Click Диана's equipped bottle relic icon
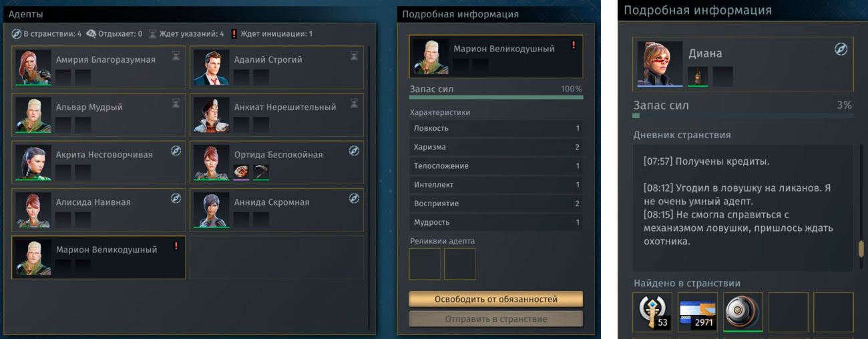Screen dimensions: 868x339 click(698, 76)
